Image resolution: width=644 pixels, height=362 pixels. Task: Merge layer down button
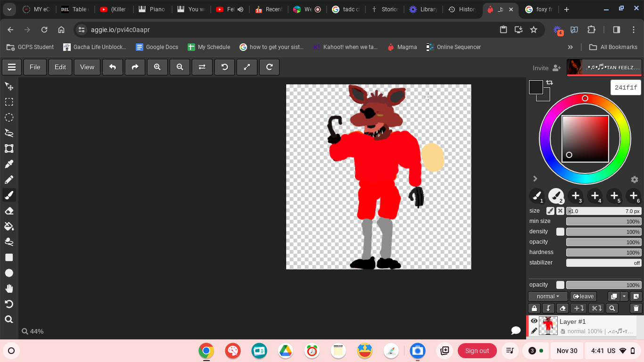pyautogui.click(x=548, y=308)
